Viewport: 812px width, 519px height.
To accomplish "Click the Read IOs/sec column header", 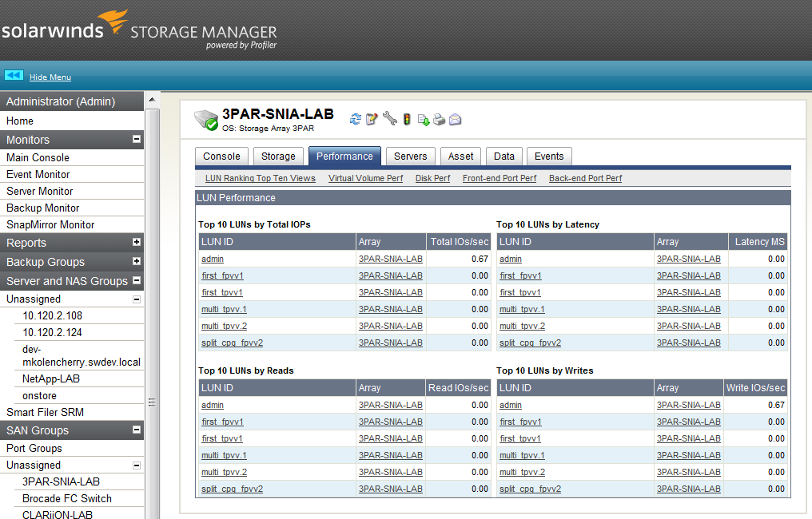I will pyautogui.click(x=458, y=387).
